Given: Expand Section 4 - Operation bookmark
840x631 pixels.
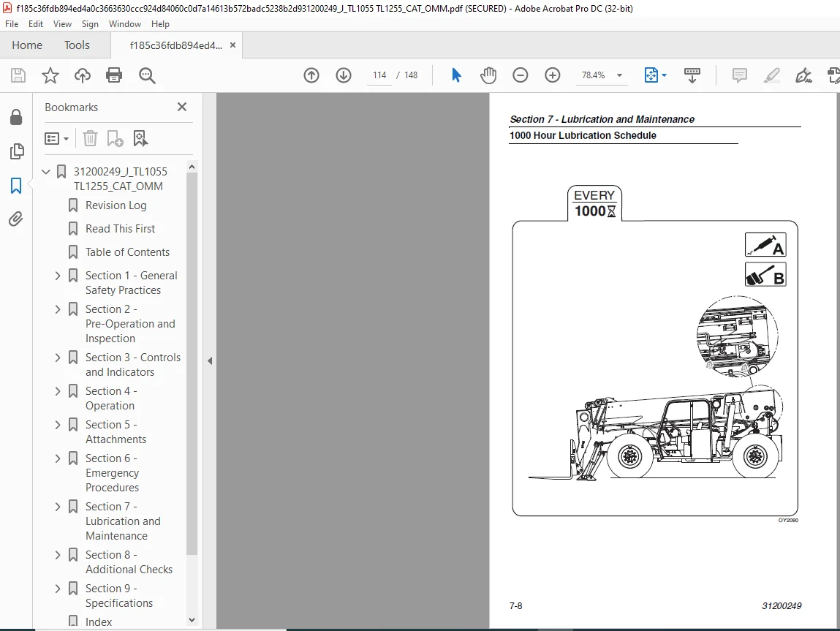Looking at the screenshot, I should point(58,391).
